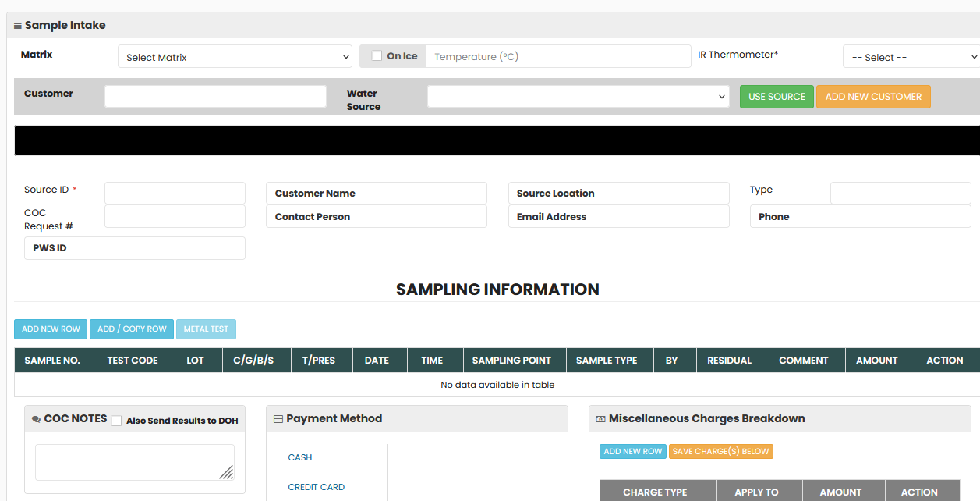Click the APPLY TO column header

click(x=759, y=491)
